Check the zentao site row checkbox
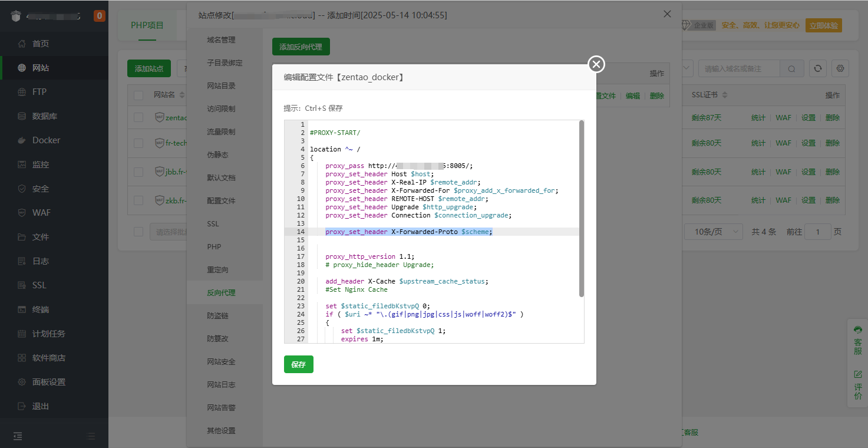This screenshot has width=868, height=448. [138, 117]
